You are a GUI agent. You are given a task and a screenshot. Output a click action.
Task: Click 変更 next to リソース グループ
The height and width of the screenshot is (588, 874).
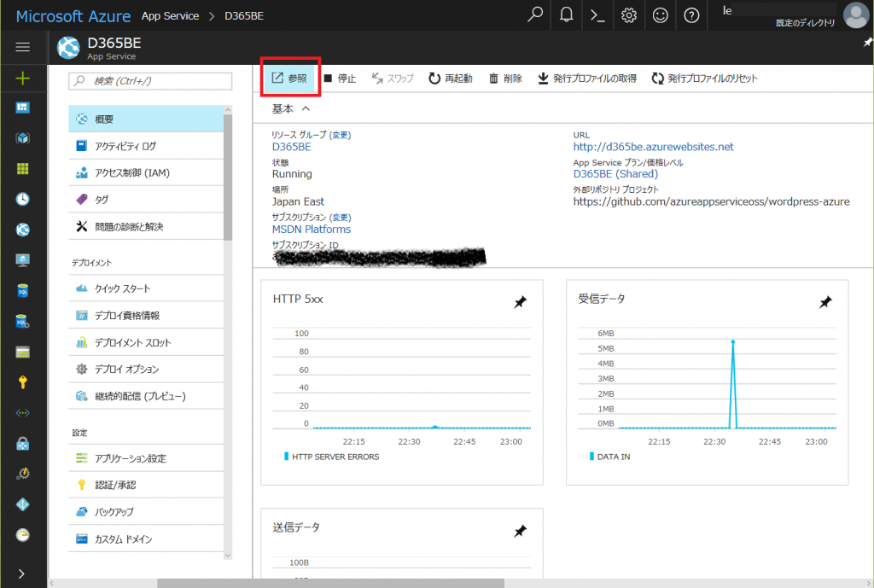point(340,135)
